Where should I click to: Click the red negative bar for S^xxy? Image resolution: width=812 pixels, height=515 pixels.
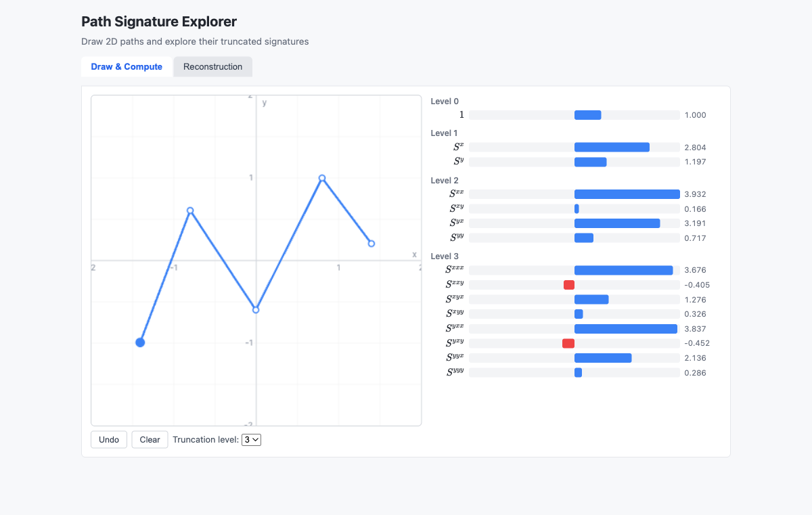tap(568, 285)
